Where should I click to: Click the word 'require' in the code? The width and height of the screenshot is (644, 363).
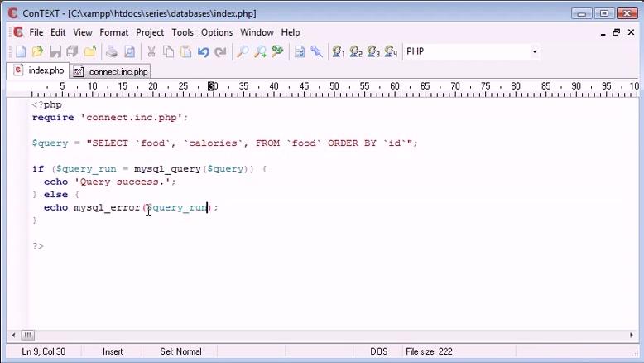[x=53, y=118]
